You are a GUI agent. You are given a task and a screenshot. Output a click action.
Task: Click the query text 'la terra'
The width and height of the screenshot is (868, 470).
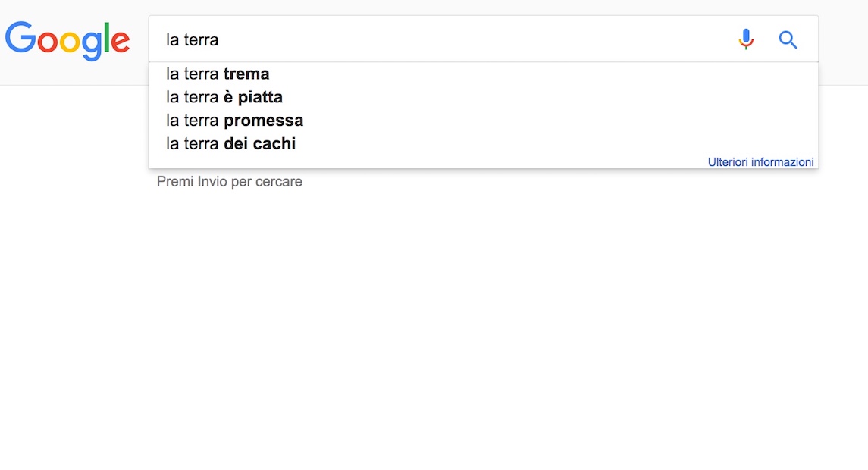192,39
